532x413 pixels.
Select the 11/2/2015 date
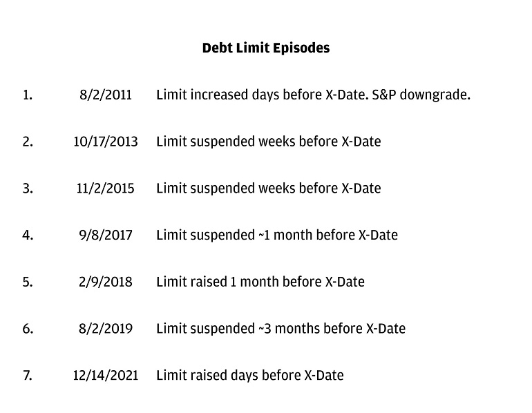tap(105, 189)
